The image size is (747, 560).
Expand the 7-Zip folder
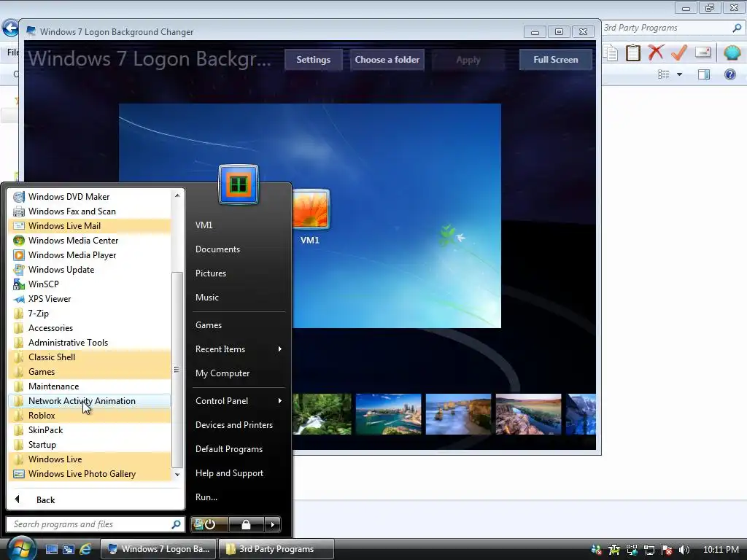89,314
